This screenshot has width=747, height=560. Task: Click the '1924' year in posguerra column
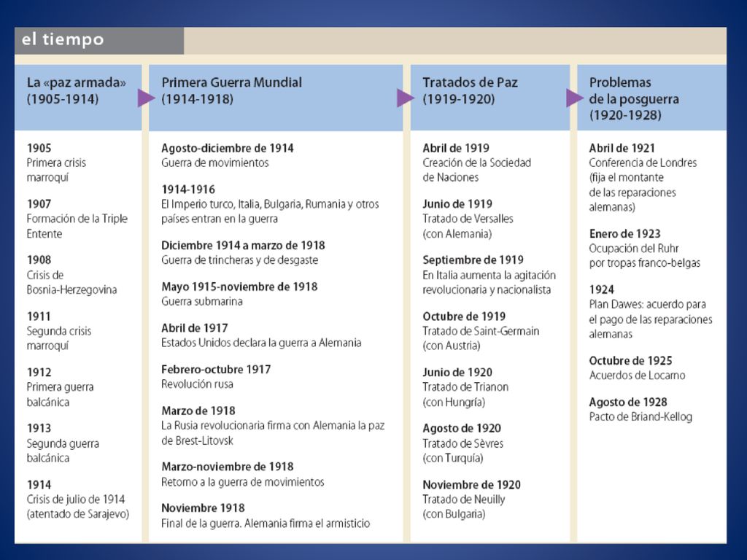(x=601, y=289)
